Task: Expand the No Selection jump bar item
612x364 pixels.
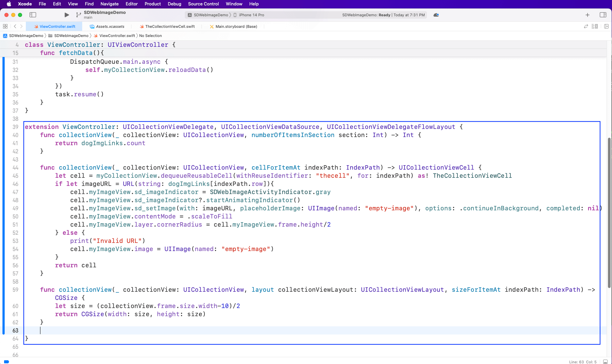Action: (150, 36)
